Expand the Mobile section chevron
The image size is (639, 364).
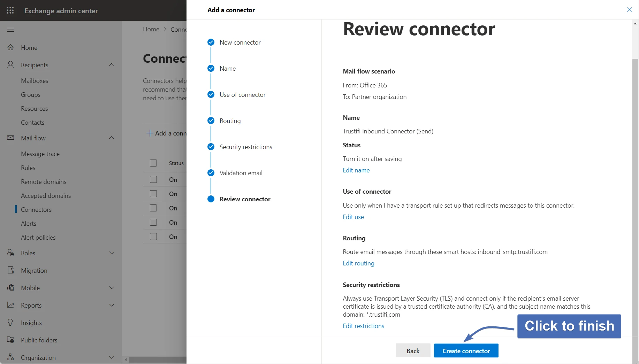coord(112,288)
